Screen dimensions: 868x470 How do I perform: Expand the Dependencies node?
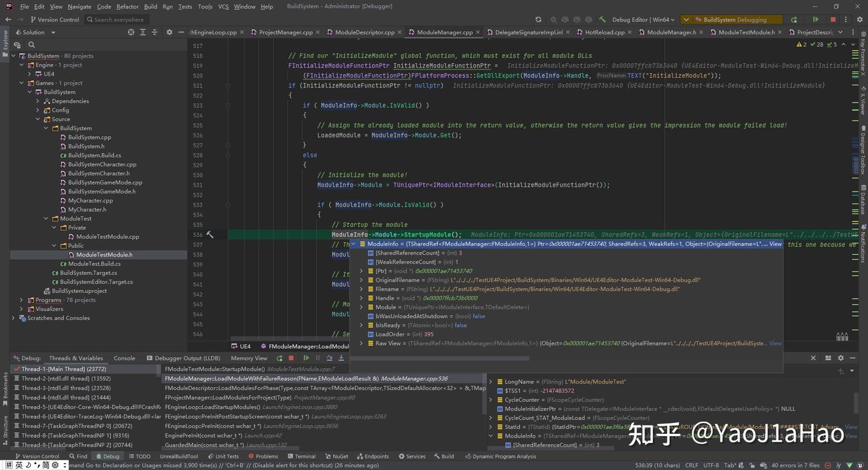(38, 101)
